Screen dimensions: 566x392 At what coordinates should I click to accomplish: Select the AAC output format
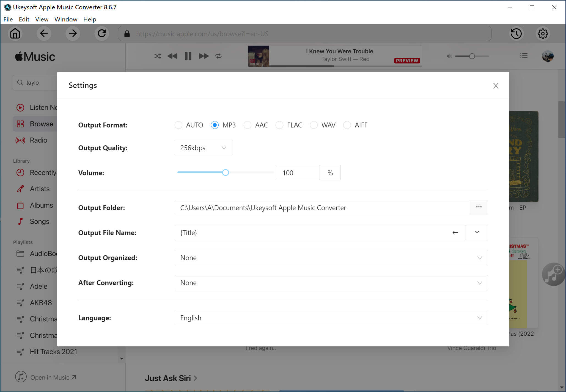point(247,125)
